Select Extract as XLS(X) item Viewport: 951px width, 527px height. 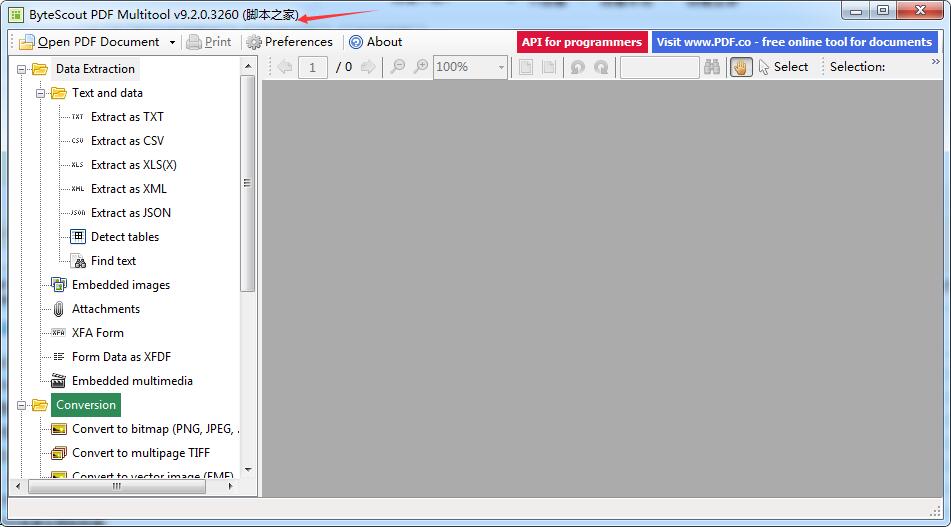(134, 165)
